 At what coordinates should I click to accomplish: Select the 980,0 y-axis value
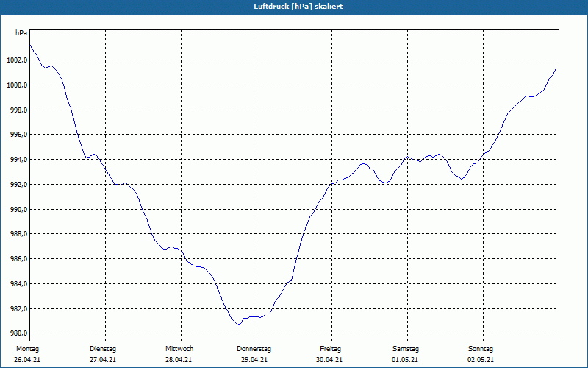[x=18, y=333]
